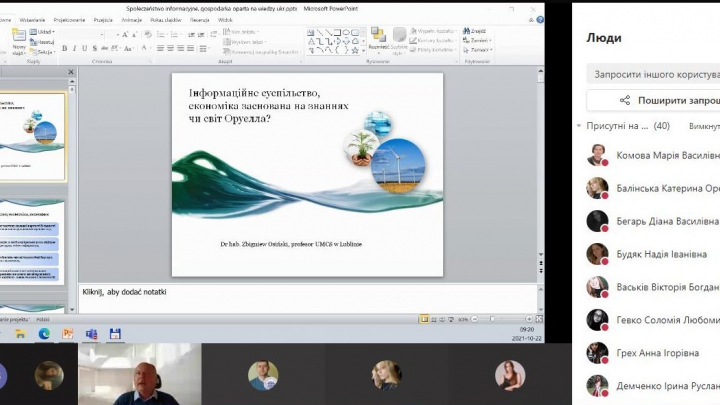
Task: Decrease list indent level icon
Action: point(191,35)
